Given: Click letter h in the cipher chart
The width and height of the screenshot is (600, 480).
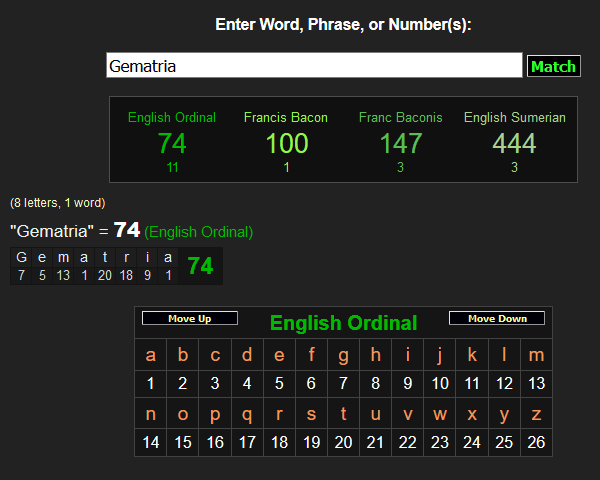Looking at the screenshot, I should [375, 355].
